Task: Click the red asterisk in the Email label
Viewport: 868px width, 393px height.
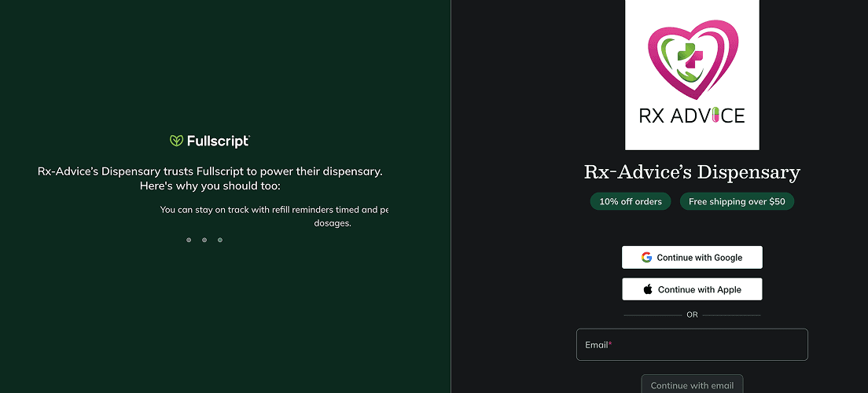Action: [610, 344]
